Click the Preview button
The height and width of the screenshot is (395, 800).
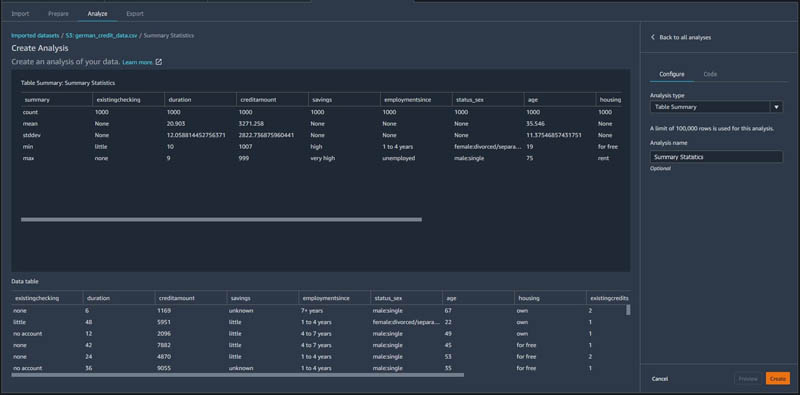[747, 379]
